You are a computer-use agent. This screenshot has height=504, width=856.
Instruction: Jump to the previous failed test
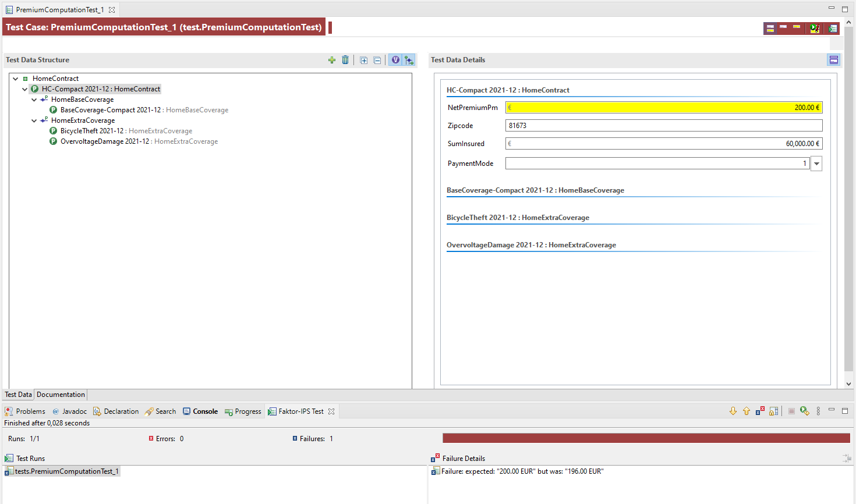pyautogui.click(x=747, y=411)
